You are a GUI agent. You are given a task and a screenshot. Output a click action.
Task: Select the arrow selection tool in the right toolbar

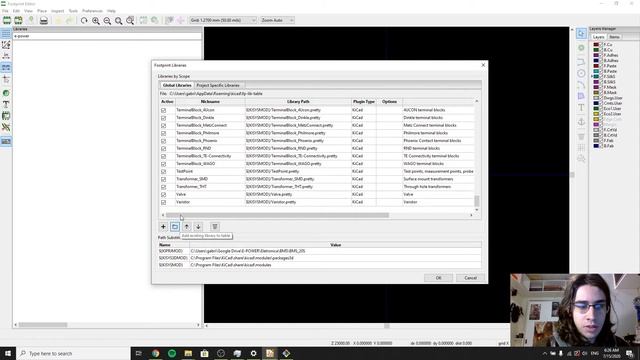coord(581,33)
